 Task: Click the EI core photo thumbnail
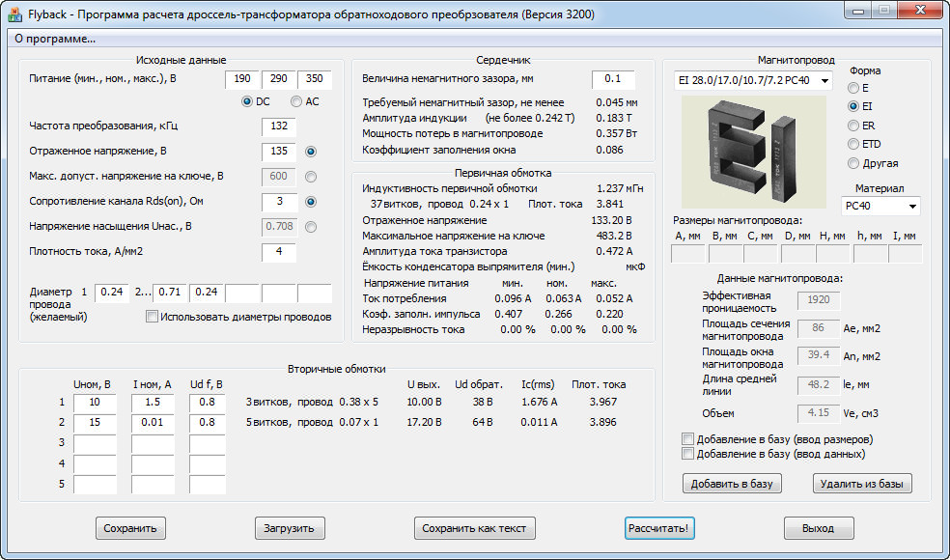click(x=754, y=153)
